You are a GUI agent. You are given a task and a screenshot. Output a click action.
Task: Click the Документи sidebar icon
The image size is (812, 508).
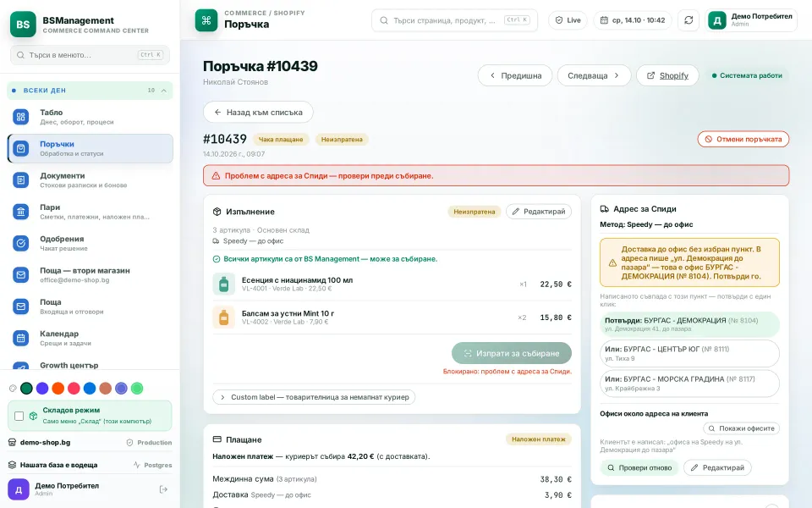click(x=20, y=179)
